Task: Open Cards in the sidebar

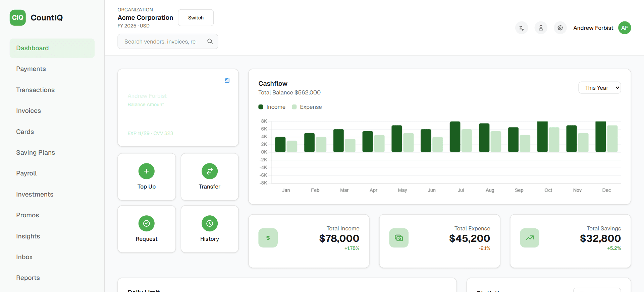Action: point(52,132)
